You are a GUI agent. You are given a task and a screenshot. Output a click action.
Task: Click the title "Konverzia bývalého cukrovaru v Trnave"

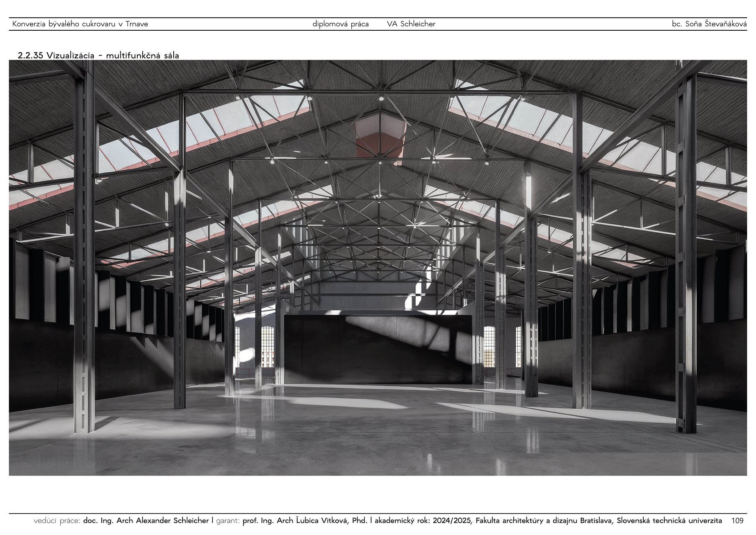80,24
